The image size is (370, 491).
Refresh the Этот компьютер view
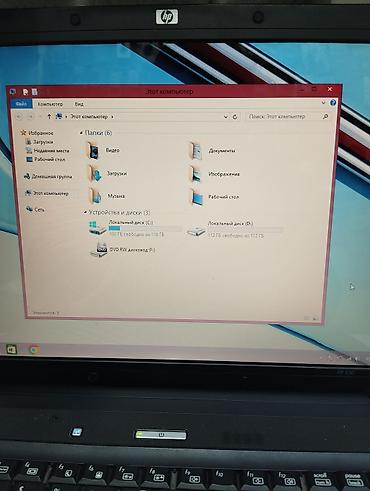click(x=235, y=117)
